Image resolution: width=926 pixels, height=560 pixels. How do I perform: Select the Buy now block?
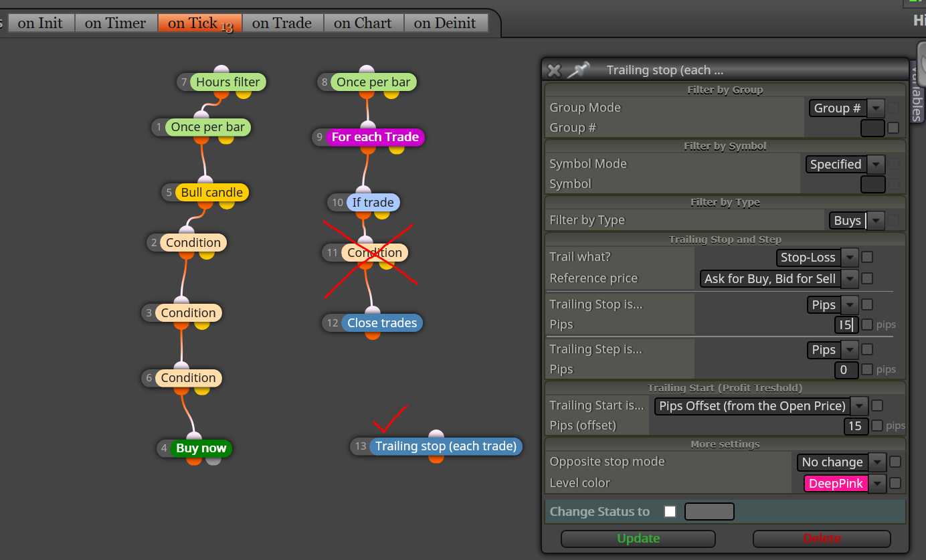[x=201, y=448]
